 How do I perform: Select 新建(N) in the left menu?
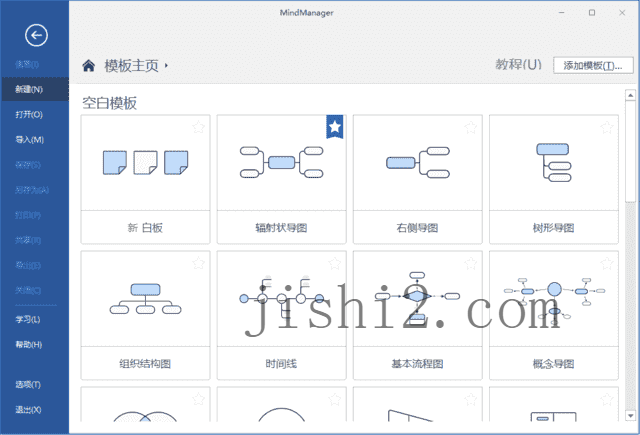[x=35, y=89]
